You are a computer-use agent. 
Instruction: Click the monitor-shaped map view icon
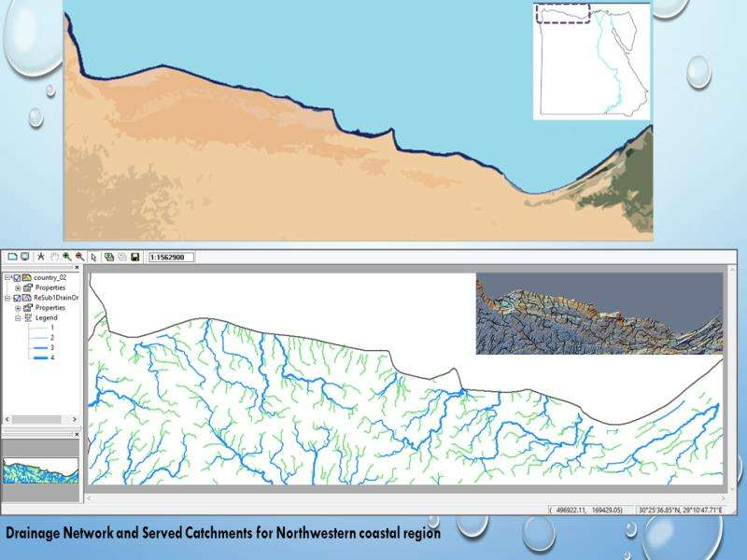tap(25, 257)
